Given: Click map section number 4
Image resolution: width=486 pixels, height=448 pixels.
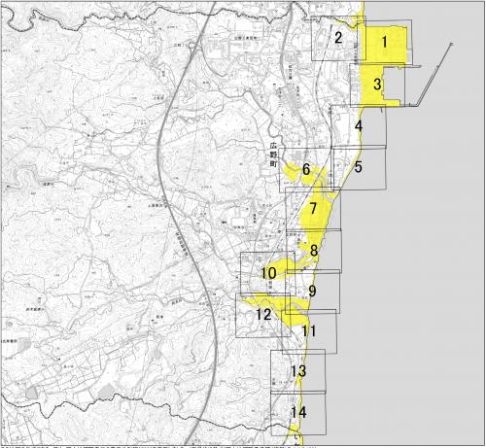Looking at the screenshot, I should 359,125.
